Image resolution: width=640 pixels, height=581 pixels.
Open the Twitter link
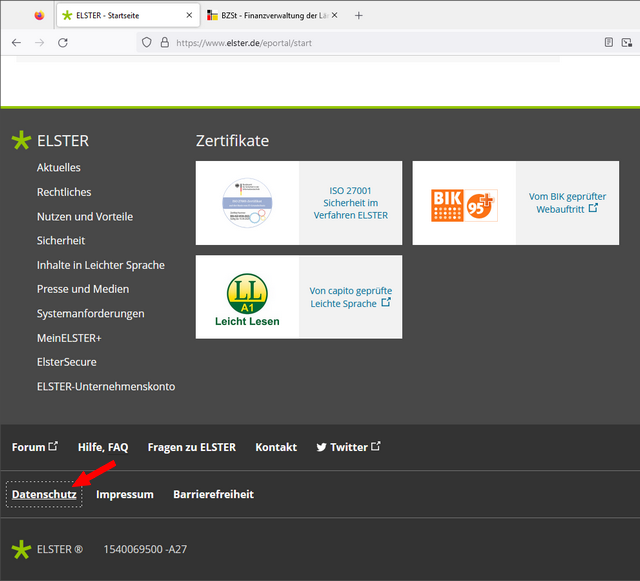click(349, 447)
